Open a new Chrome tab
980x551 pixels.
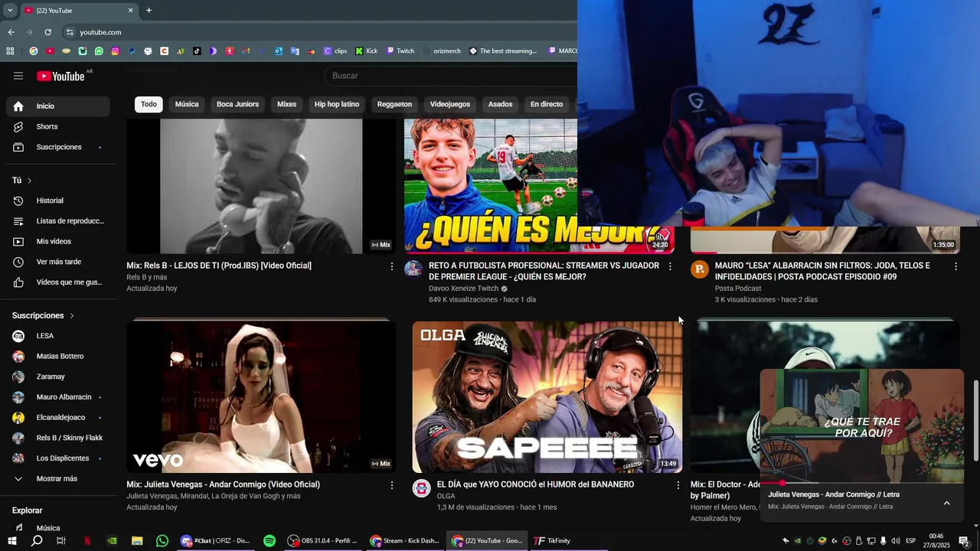[x=149, y=11]
